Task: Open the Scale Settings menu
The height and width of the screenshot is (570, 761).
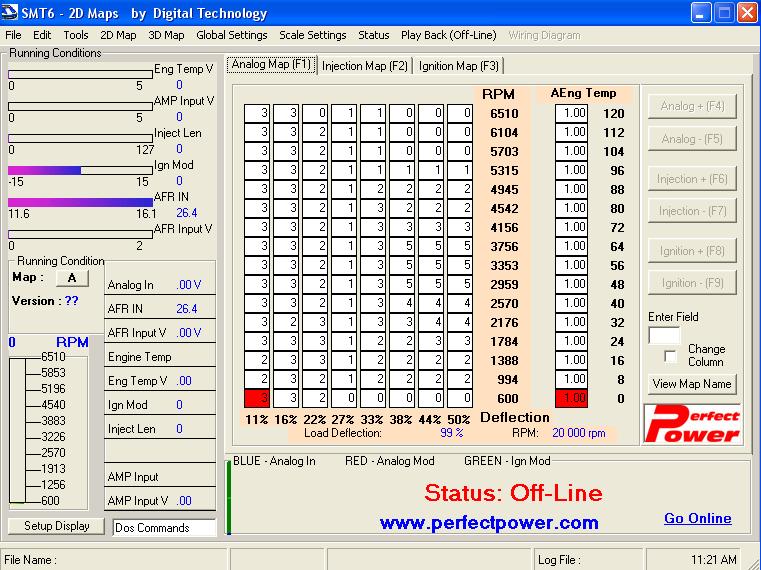Action: point(312,35)
